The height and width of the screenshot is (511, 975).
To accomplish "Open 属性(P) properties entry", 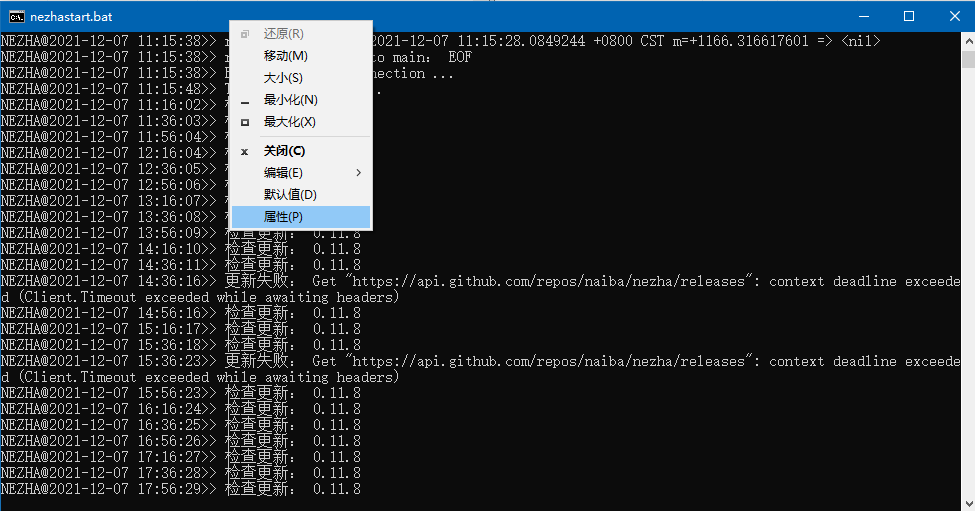I will coord(301,217).
